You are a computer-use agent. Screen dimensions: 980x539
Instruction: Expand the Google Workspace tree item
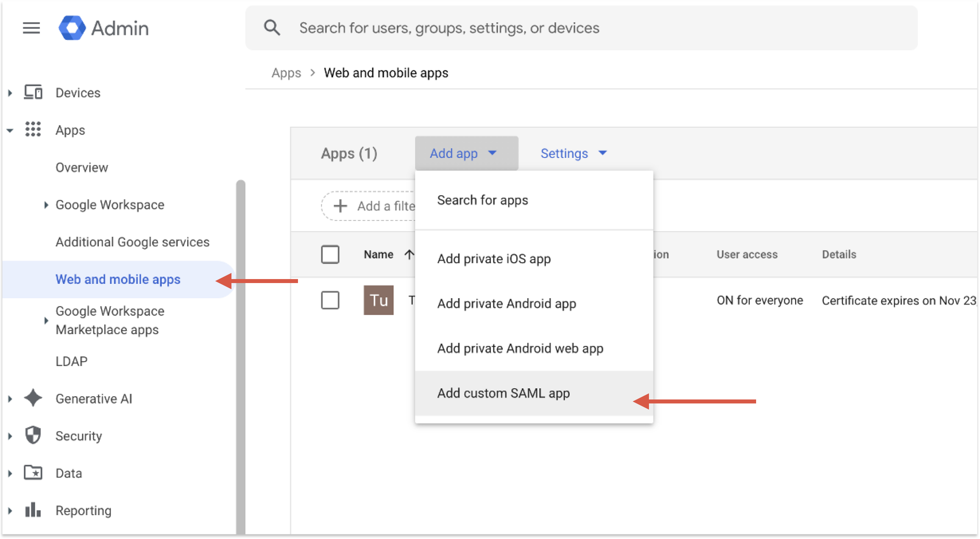click(46, 205)
